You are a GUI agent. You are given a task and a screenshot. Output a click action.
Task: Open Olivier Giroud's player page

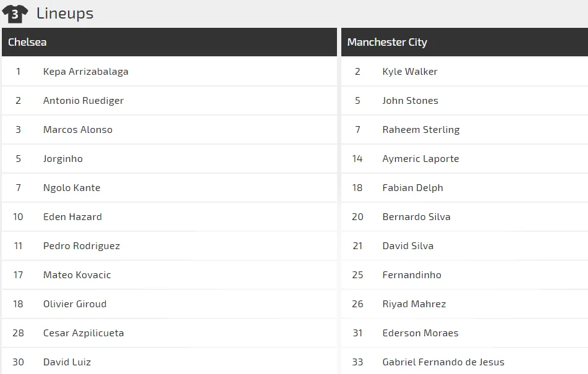[75, 304]
